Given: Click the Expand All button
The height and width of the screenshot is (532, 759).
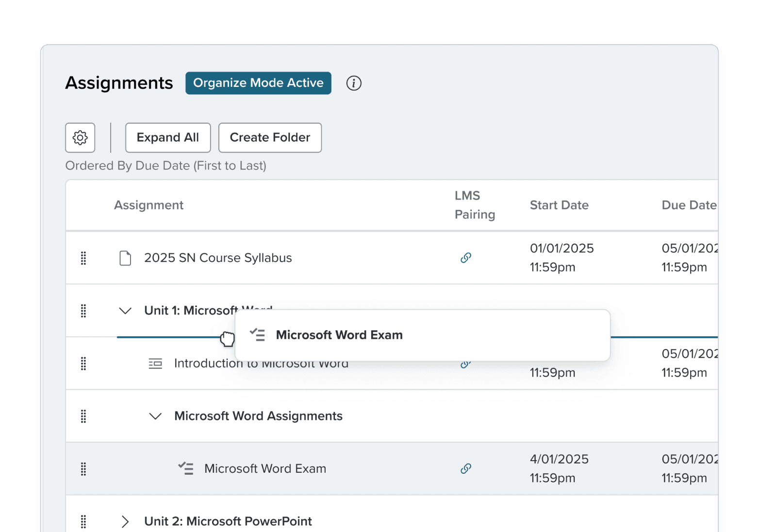Looking at the screenshot, I should 168,138.
